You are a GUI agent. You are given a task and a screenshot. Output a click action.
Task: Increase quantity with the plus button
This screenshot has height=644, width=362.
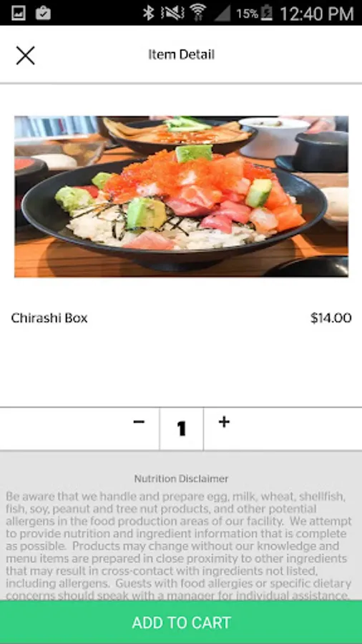(224, 421)
